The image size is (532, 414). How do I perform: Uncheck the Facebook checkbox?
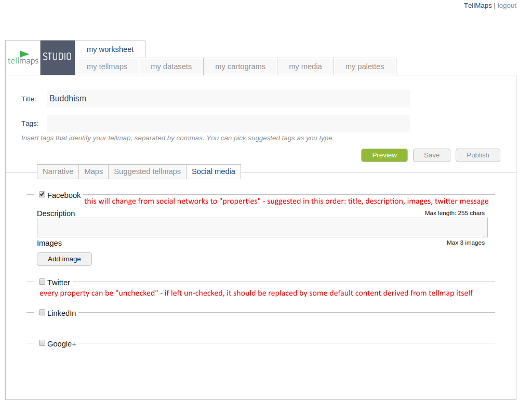[42, 195]
